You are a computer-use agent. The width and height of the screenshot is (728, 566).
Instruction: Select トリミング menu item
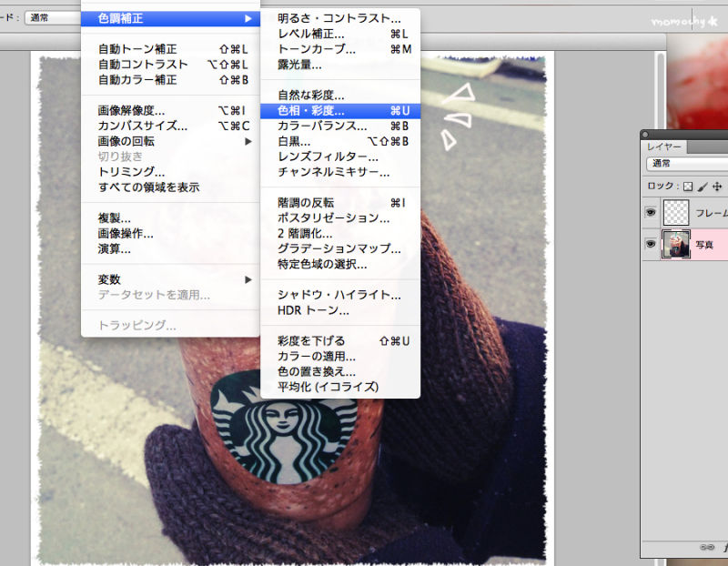click(x=170, y=172)
